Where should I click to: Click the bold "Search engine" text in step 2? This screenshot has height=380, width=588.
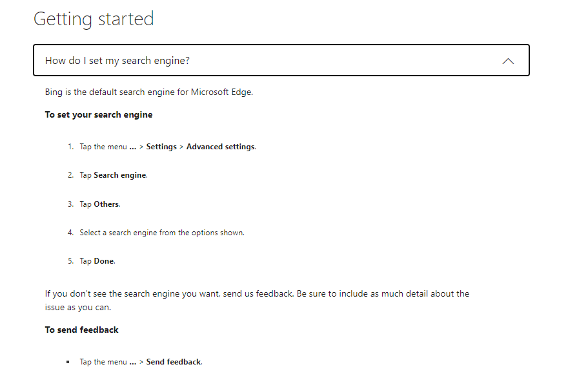(x=120, y=175)
